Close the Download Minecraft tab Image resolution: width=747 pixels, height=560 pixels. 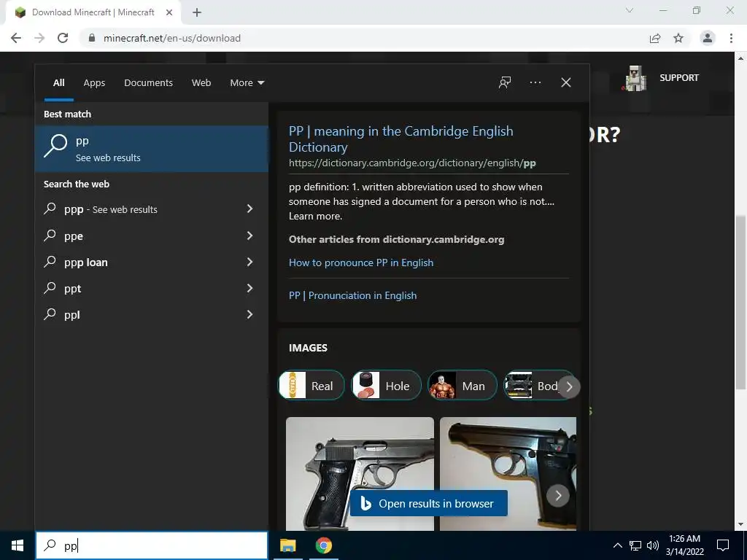(169, 12)
